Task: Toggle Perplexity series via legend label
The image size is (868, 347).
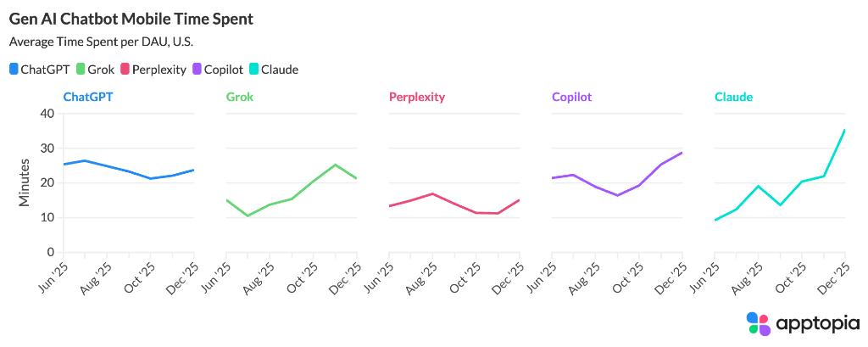Action: tap(159, 70)
